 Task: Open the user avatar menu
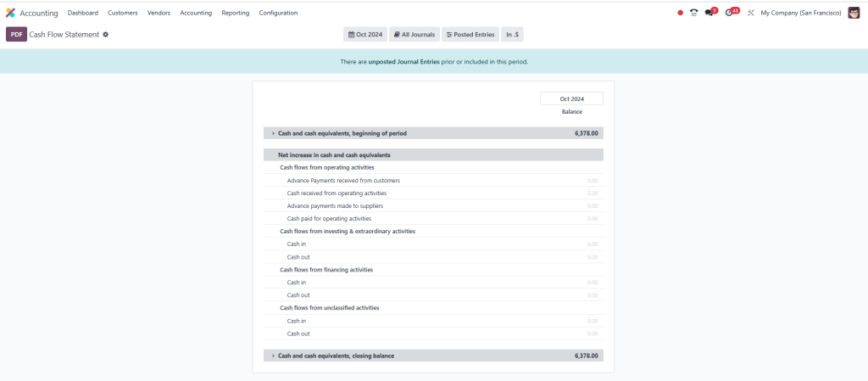[x=854, y=13]
